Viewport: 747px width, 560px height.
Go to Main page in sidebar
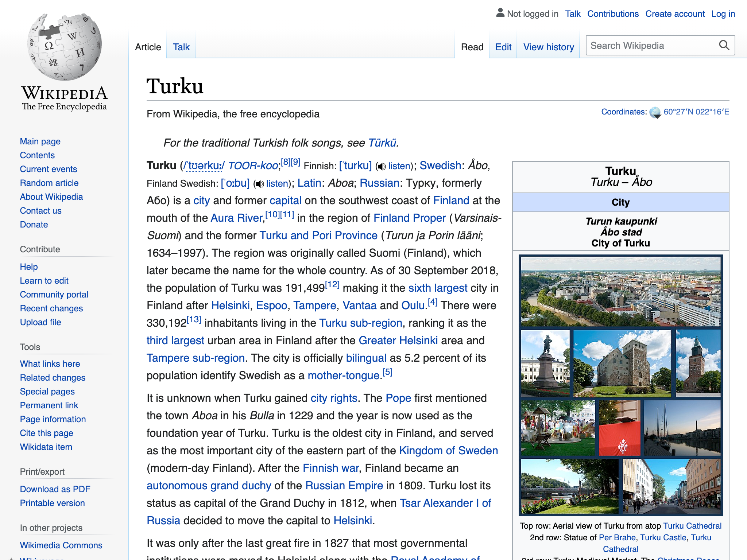click(x=40, y=141)
